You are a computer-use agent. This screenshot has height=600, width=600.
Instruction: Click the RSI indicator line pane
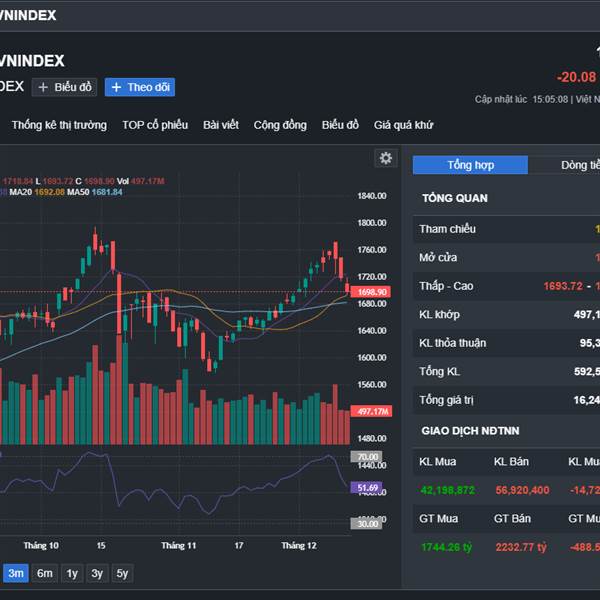(175, 491)
